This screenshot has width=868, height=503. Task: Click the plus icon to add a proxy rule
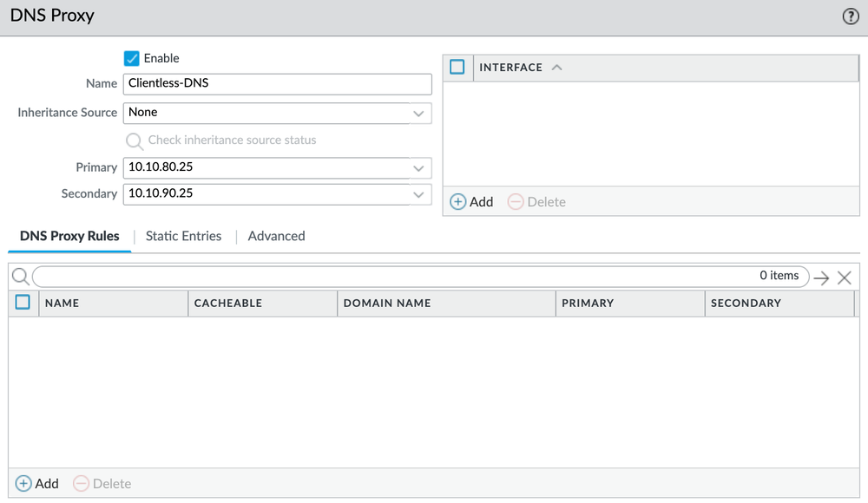(x=25, y=483)
